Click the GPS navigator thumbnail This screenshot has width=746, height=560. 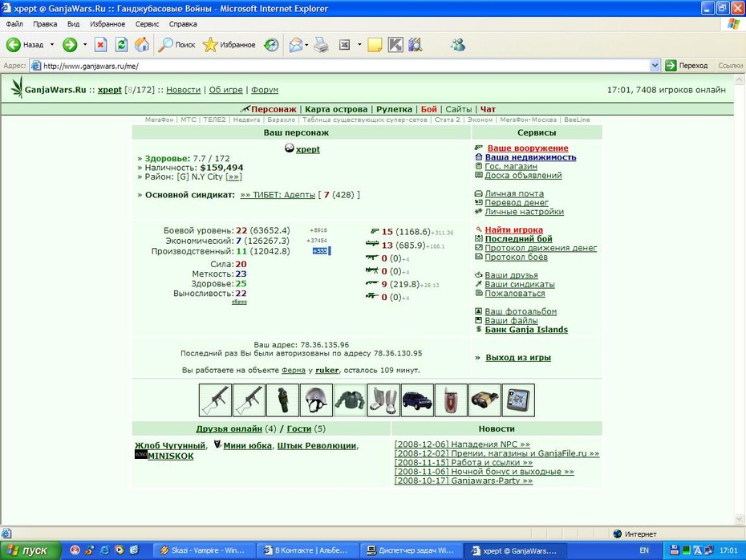pos(518,400)
